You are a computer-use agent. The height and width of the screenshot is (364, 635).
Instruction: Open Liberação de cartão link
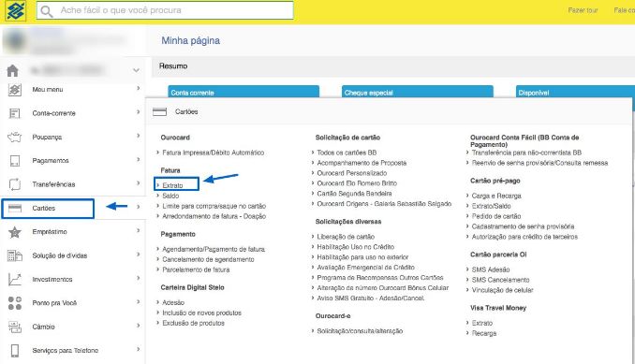coord(346,237)
